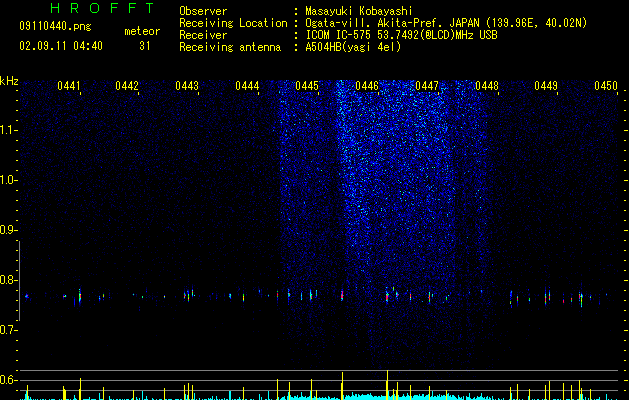Screen dimensions: 629x400
Task: Click the Receiving Location label
Action: click(233, 23)
